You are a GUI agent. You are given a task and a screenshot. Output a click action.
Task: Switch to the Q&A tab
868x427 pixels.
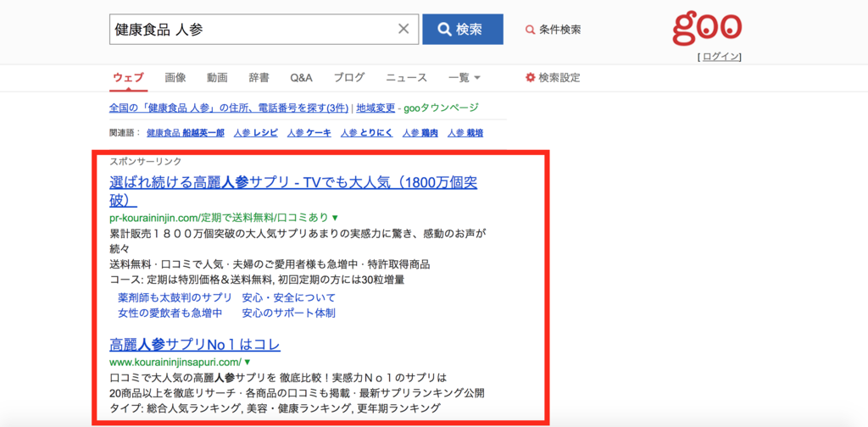pos(301,77)
